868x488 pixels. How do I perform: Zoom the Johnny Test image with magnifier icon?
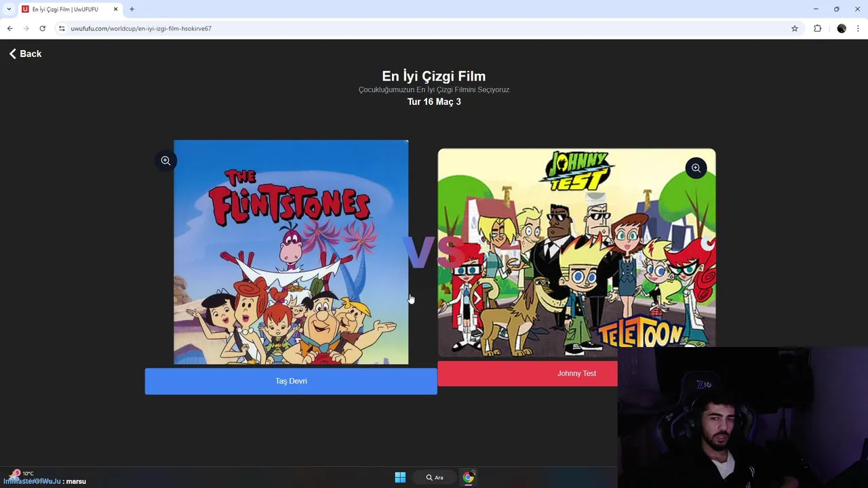click(x=696, y=168)
